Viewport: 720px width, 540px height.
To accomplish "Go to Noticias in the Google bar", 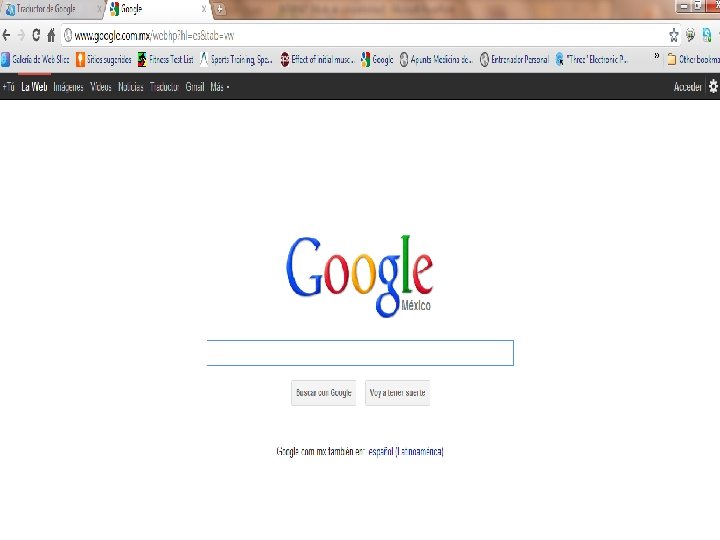I will click(131, 87).
